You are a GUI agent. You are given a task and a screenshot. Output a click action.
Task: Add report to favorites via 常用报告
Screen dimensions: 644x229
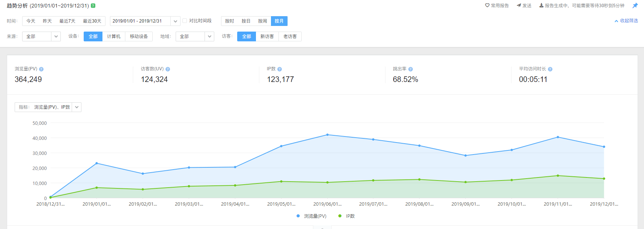tap(497, 6)
